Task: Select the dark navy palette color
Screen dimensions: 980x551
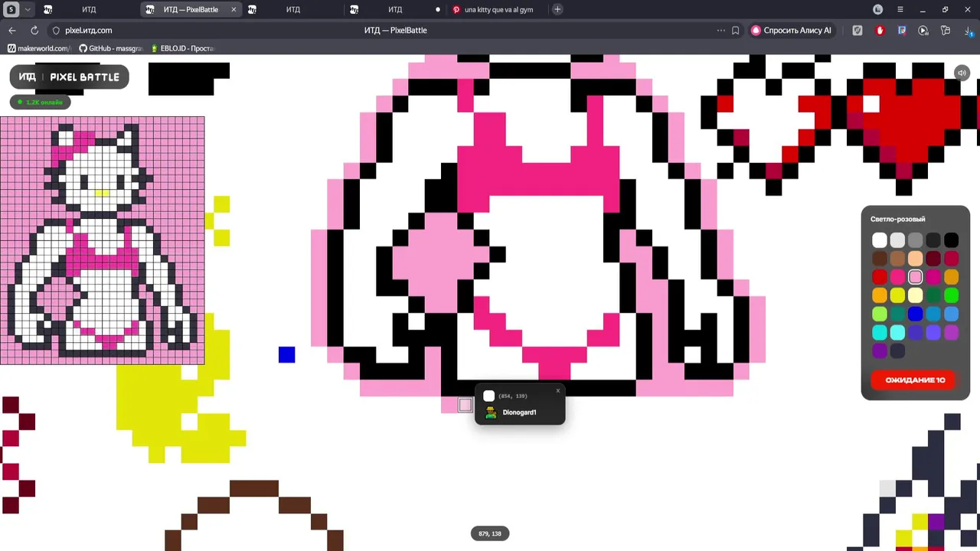Action: click(x=897, y=350)
